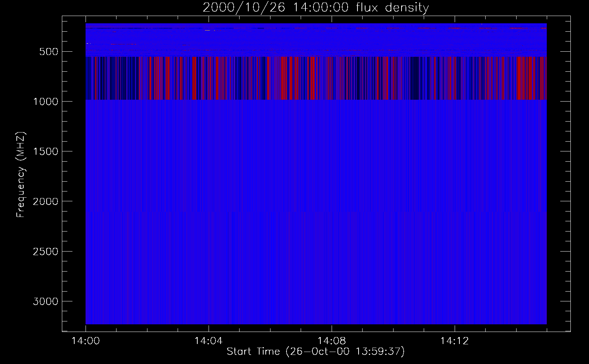Viewport: 589px width, 364px height.
Task: Click the 1500 frequency tick label
Action: [x=46, y=151]
